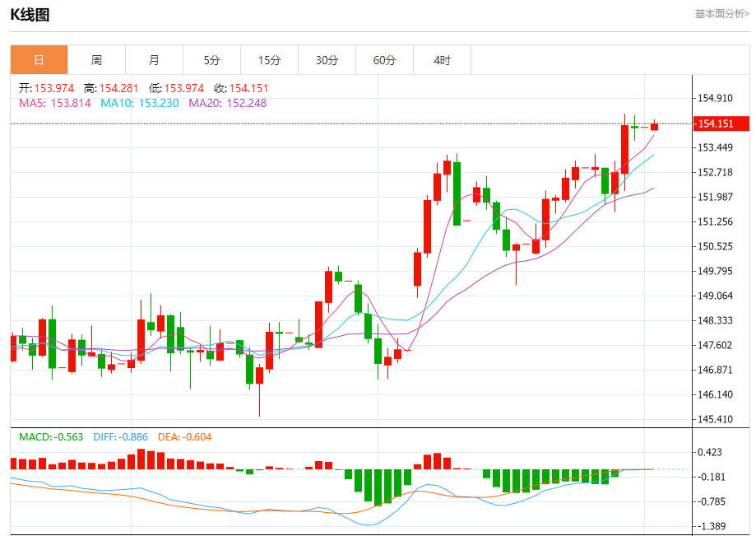Open the 4时 interval tab
This screenshot has height=536, width=756.
click(442, 60)
